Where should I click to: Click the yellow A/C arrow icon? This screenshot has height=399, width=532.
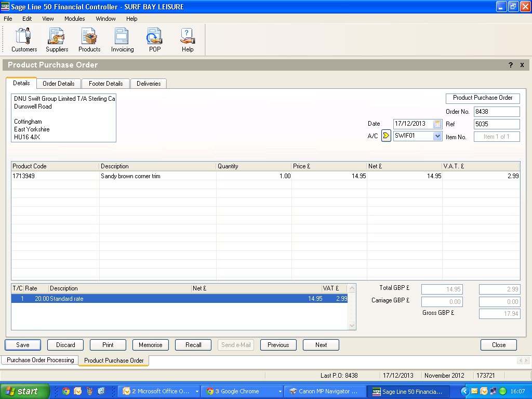coord(386,136)
